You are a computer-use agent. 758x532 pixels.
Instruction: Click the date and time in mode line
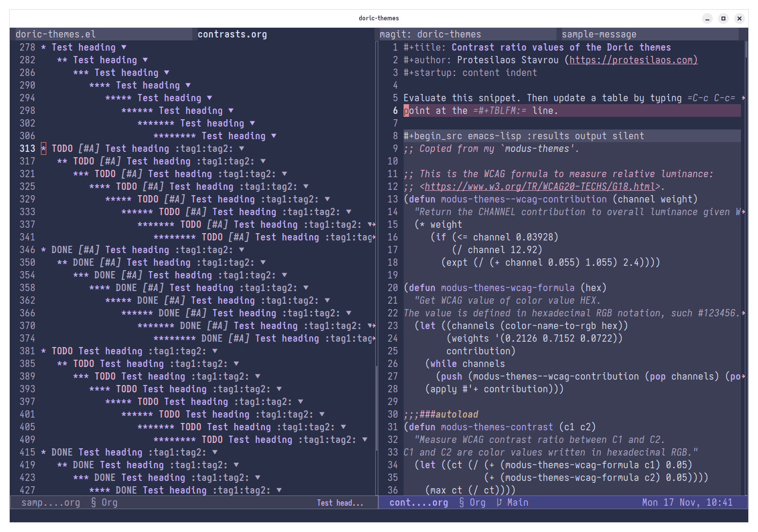pos(687,502)
